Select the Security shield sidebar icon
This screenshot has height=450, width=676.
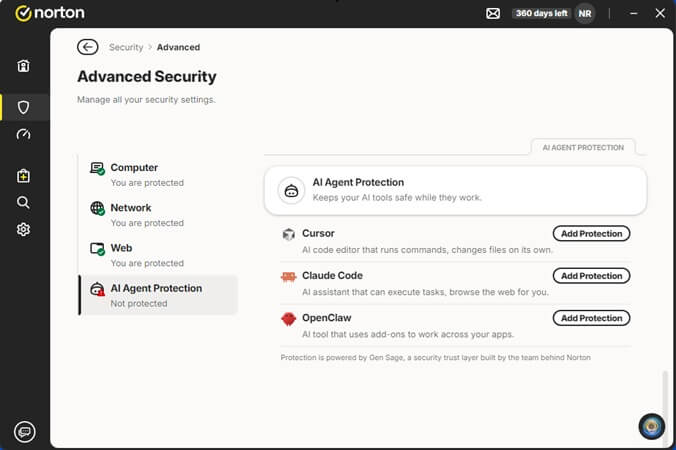point(23,107)
